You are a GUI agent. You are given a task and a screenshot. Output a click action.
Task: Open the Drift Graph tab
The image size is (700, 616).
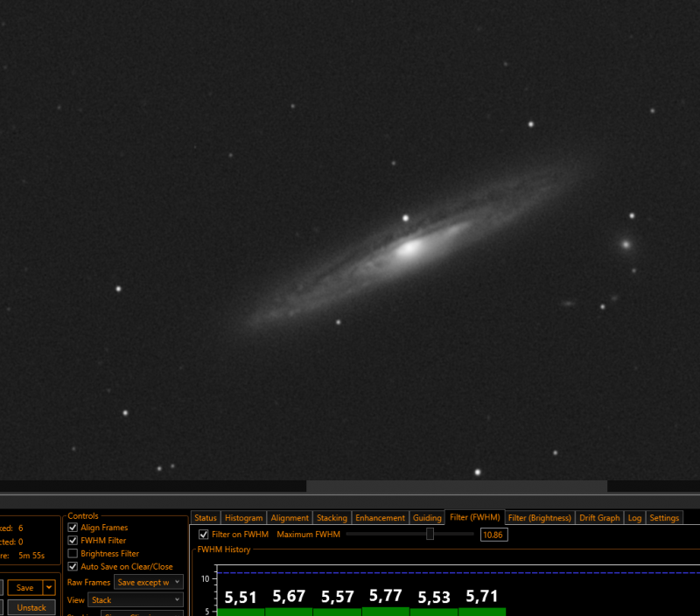click(x=599, y=518)
